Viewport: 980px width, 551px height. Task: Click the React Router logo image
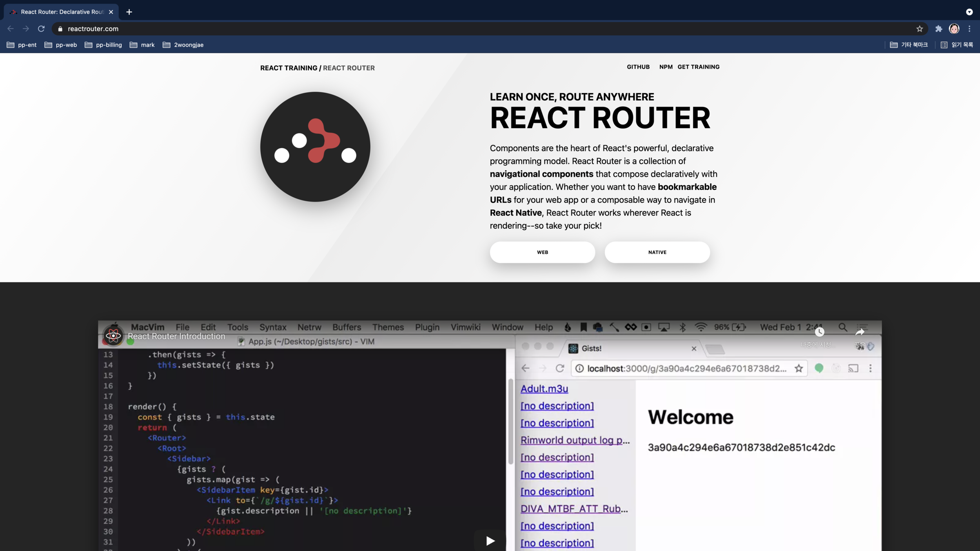(x=315, y=147)
